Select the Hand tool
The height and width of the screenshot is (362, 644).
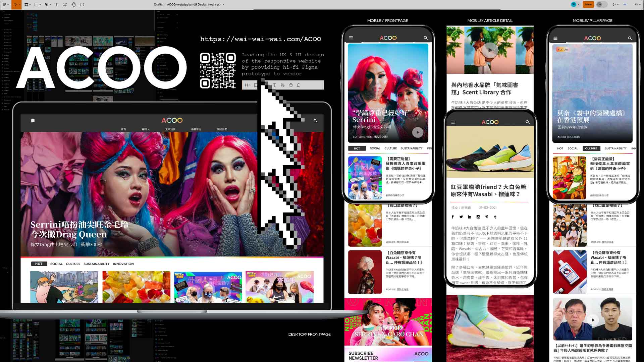pos(73,5)
